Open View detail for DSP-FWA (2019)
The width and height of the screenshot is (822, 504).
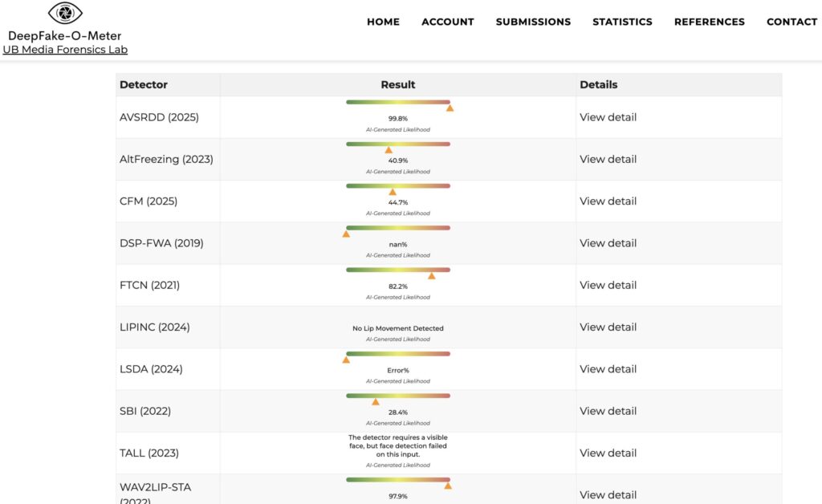tap(608, 243)
